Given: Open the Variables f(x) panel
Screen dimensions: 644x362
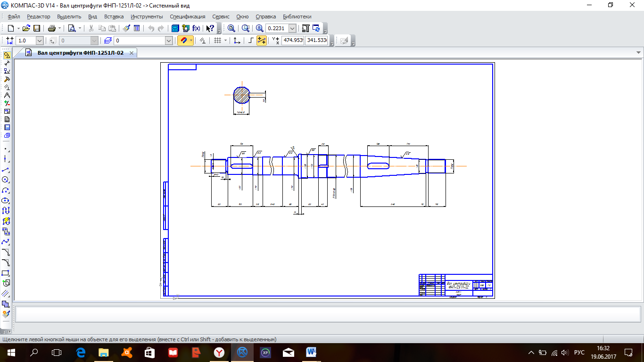Looking at the screenshot, I should tap(196, 28).
